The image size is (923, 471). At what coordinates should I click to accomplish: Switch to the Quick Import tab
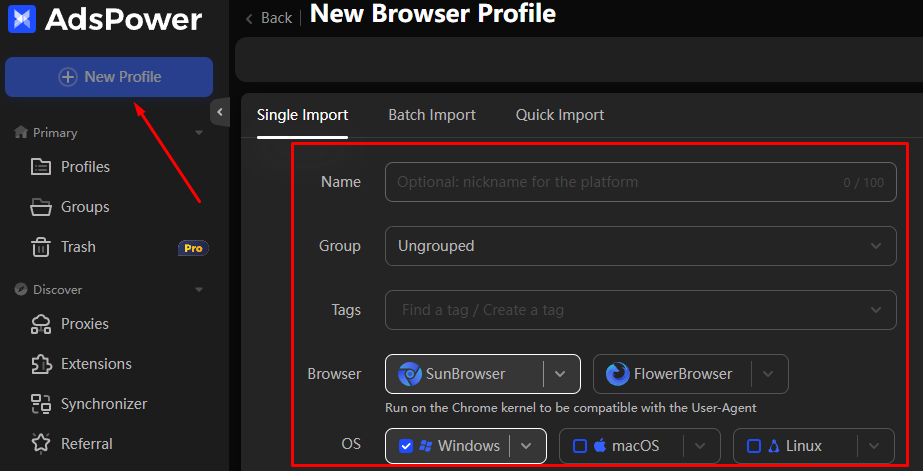pos(560,115)
